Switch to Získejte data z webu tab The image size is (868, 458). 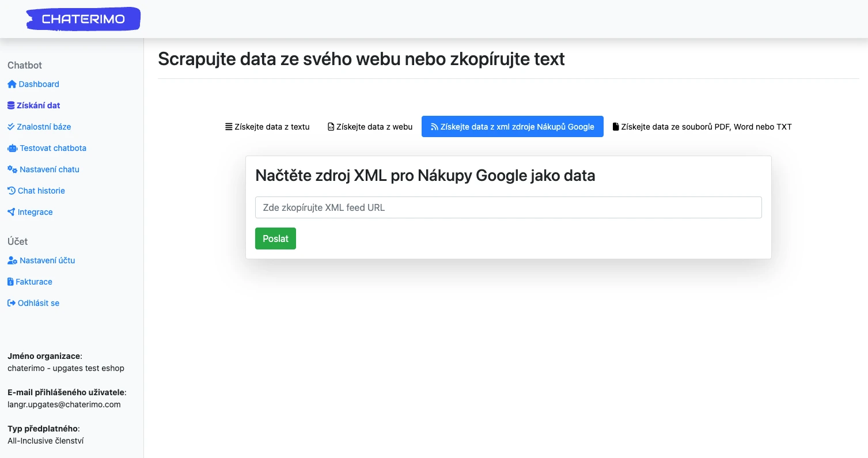tap(370, 127)
